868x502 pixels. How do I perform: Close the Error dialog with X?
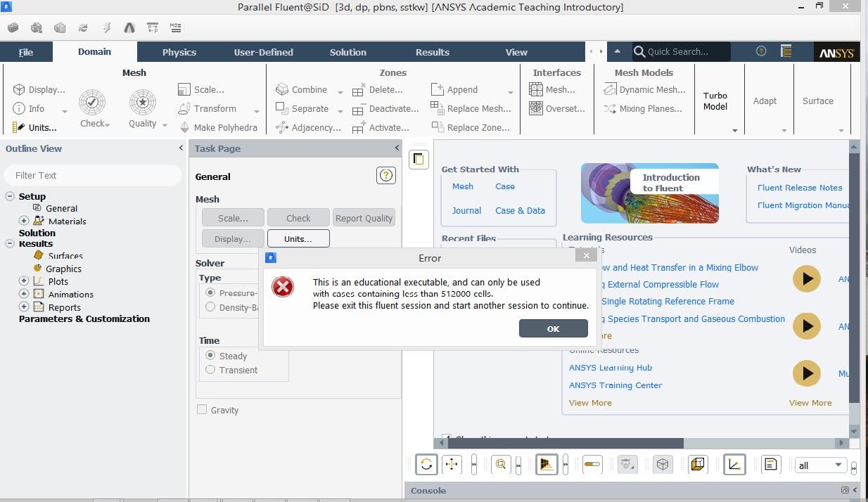pyautogui.click(x=587, y=256)
